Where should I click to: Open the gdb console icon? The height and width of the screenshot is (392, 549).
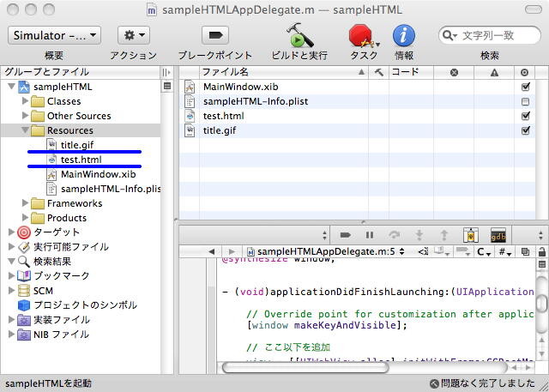point(498,235)
